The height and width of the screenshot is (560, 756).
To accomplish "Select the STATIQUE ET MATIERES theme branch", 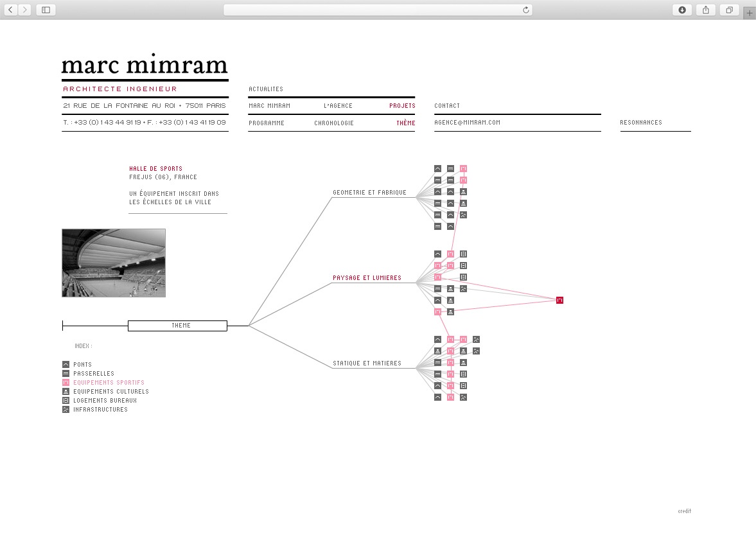I will [x=367, y=363].
